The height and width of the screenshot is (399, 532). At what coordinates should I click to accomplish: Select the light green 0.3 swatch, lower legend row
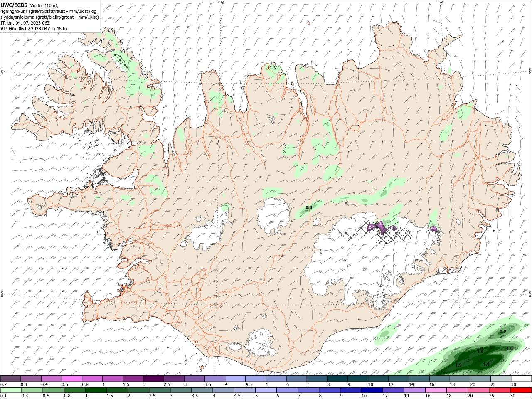[32, 390]
